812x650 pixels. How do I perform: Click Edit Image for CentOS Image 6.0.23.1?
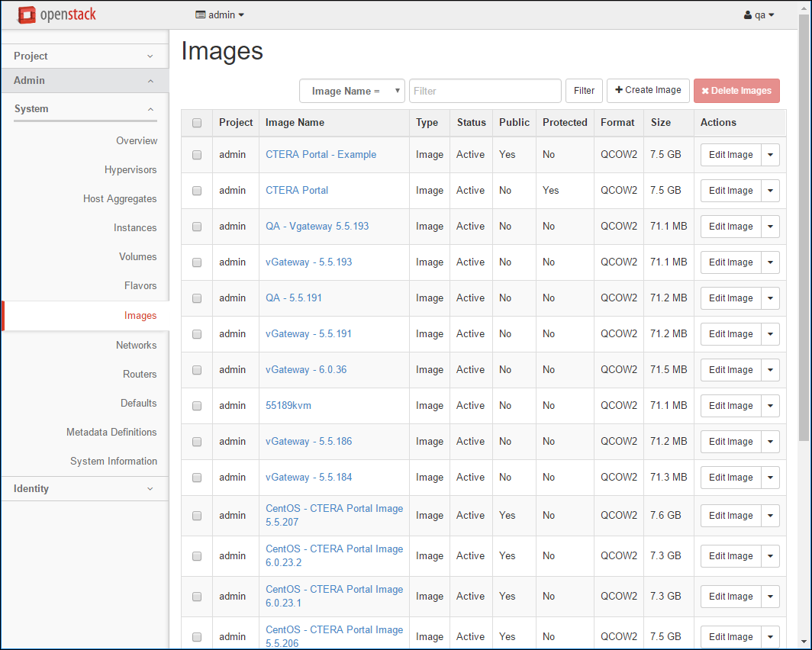pos(730,596)
